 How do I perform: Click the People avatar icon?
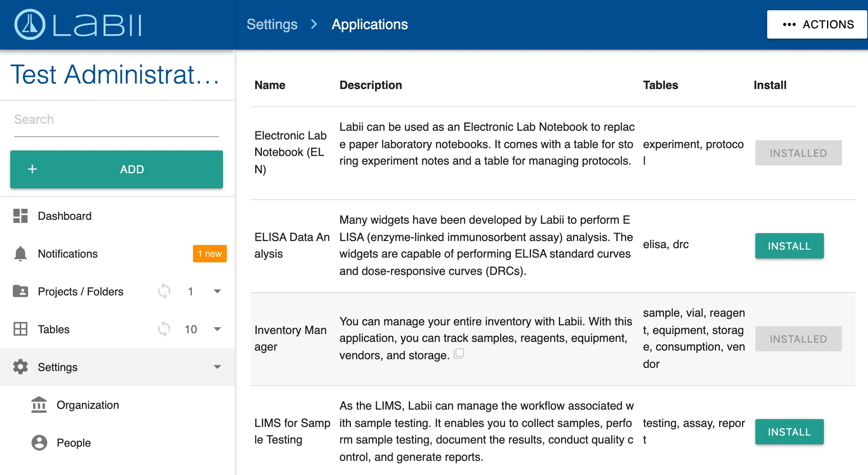point(39,443)
